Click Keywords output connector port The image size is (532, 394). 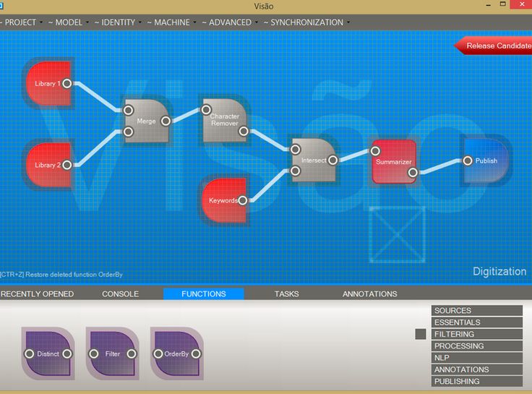(243, 200)
